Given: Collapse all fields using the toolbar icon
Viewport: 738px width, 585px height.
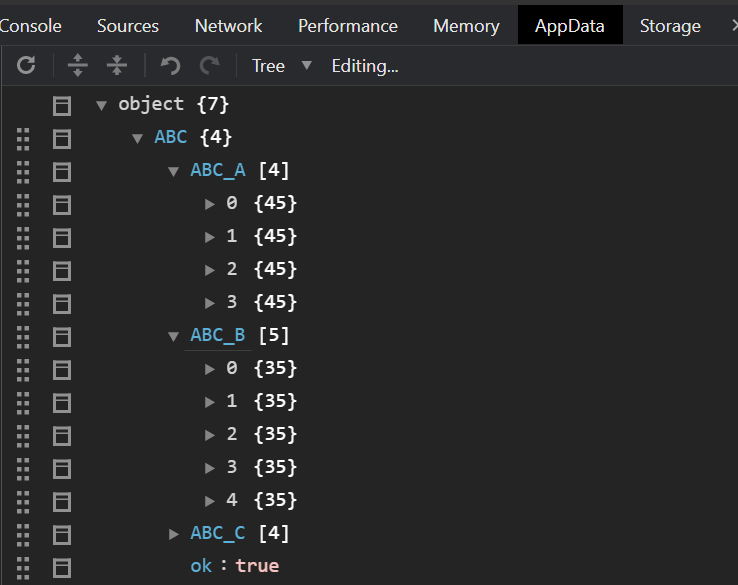Looking at the screenshot, I should (117, 66).
